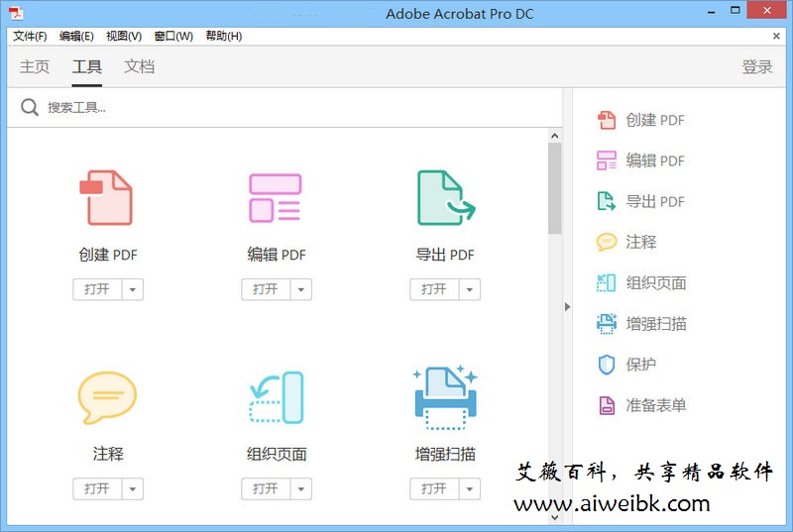Collapse the right pane with the triangle arrow
793x532 pixels.
pyautogui.click(x=567, y=307)
